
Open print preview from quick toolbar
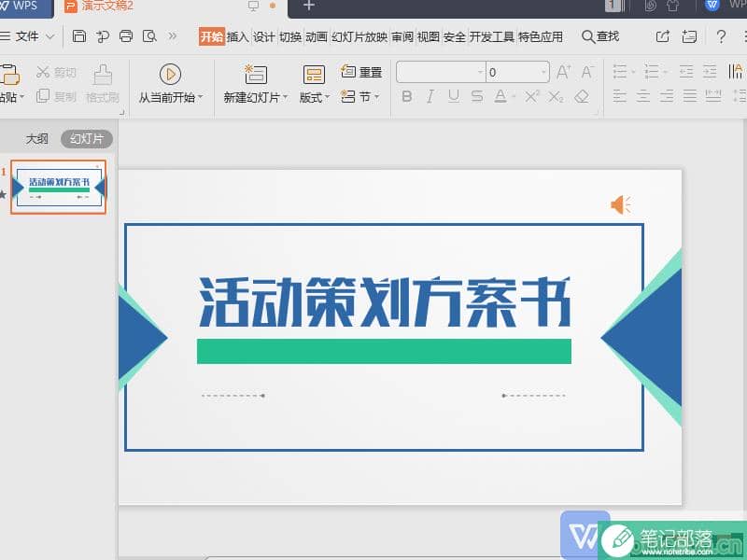[149, 36]
